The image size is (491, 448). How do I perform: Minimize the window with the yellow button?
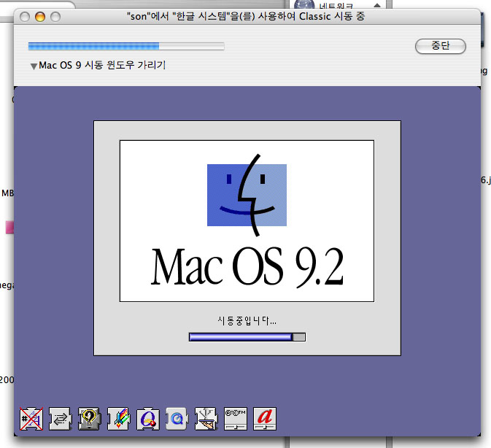39,16
